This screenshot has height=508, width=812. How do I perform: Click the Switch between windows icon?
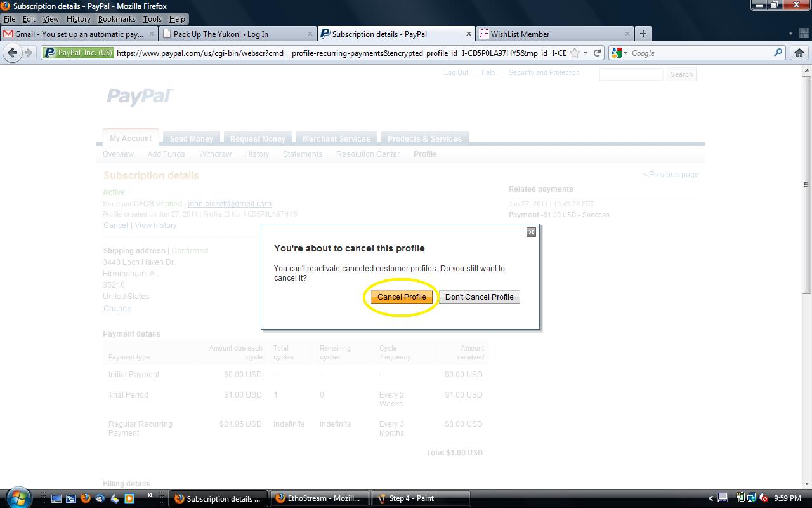coord(71,498)
